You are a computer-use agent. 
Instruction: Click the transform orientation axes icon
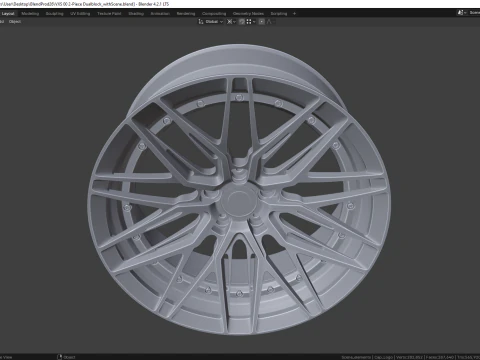(201, 22)
